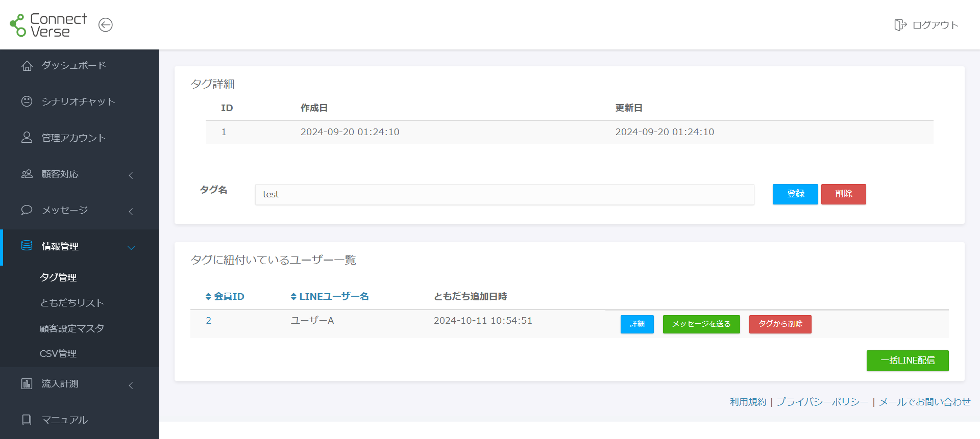Focus the タグ名 input field
Screen dimensions: 980x439
pyautogui.click(x=504, y=194)
